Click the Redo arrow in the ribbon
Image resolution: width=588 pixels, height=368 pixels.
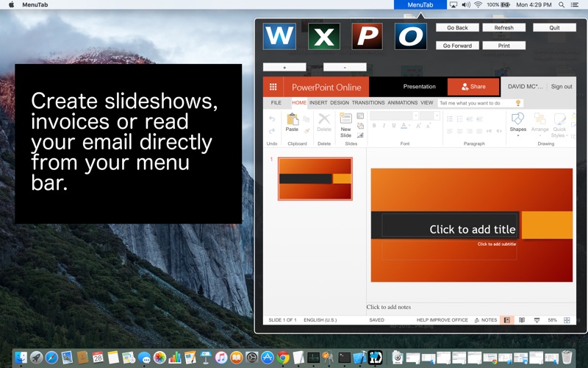click(x=272, y=131)
